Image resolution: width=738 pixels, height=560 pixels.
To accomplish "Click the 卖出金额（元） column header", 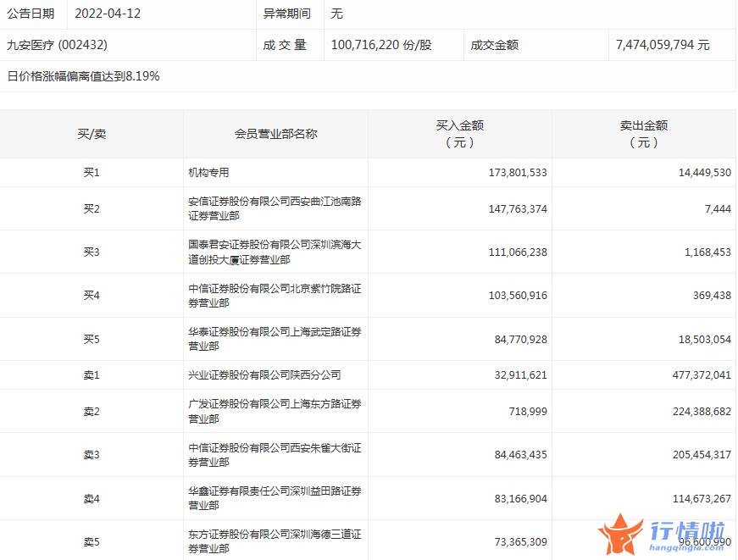I will [644, 134].
